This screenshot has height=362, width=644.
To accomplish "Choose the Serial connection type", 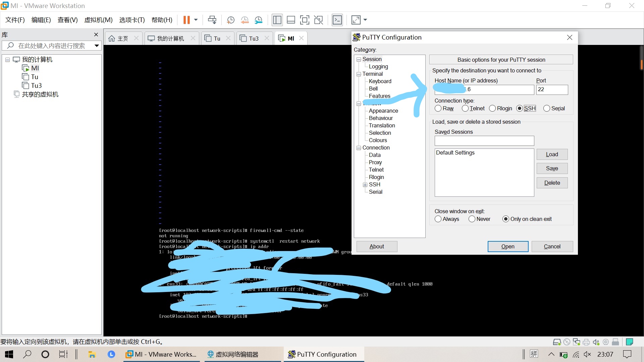I will point(554,108).
